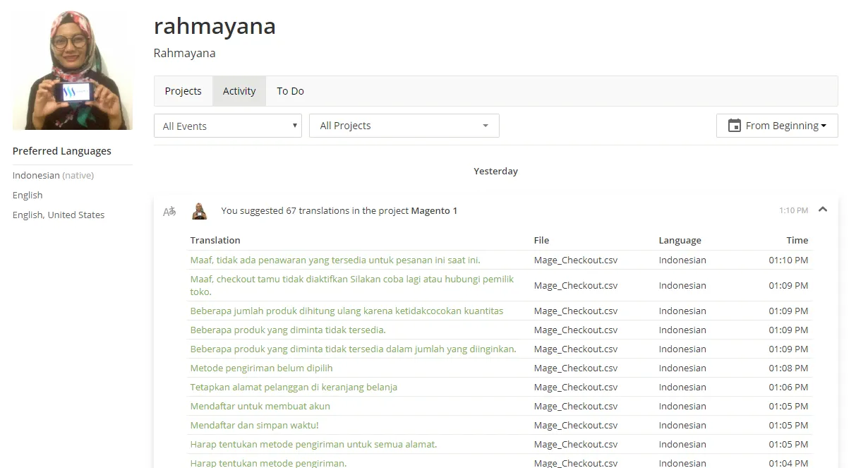The height and width of the screenshot is (468, 868).
Task: Click the Translation column header
Action: pyautogui.click(x=215, y=240)
